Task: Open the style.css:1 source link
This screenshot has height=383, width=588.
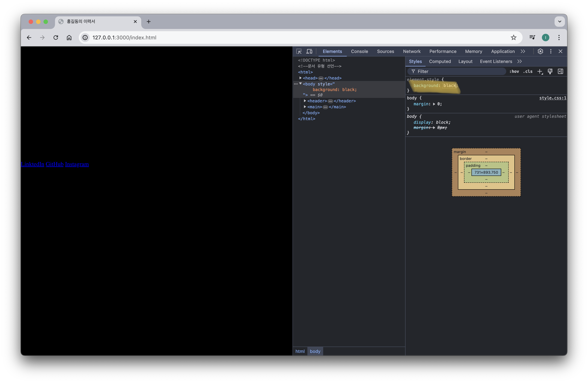Action: [x=553, y=98]
